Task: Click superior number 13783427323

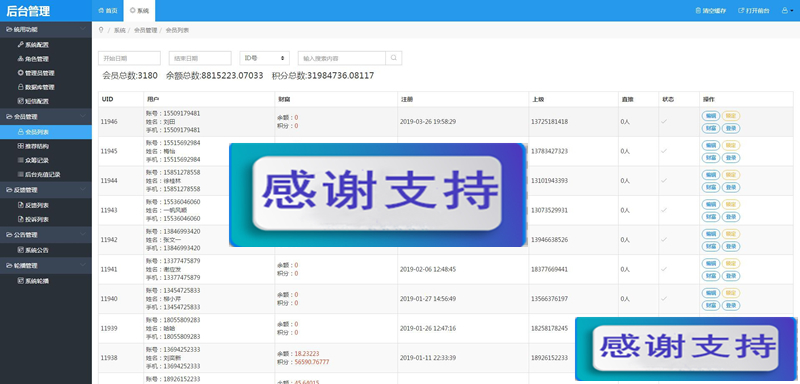Action: [x=549, y=151]
